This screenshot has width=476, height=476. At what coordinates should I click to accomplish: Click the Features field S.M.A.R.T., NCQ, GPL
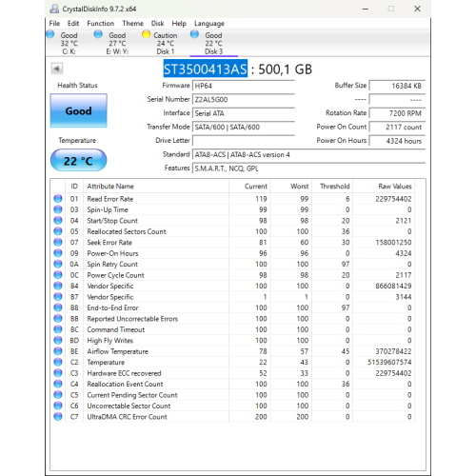click(308, 169)
